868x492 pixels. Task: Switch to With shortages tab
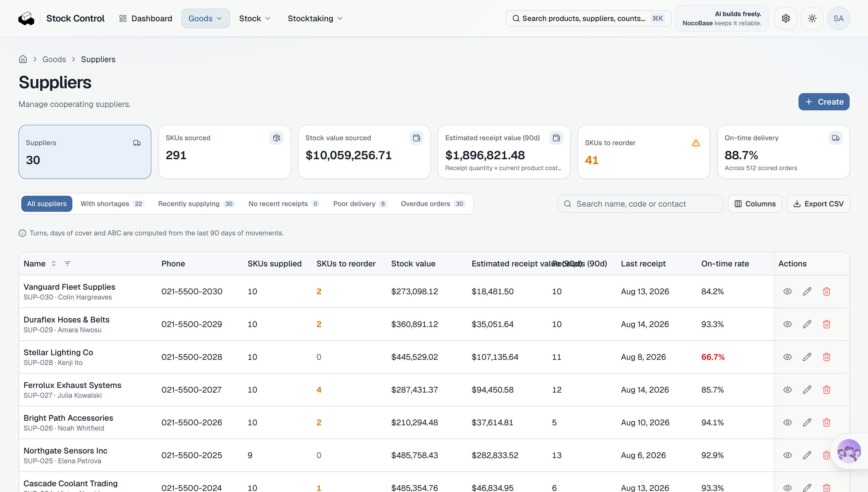pos(113,204)
